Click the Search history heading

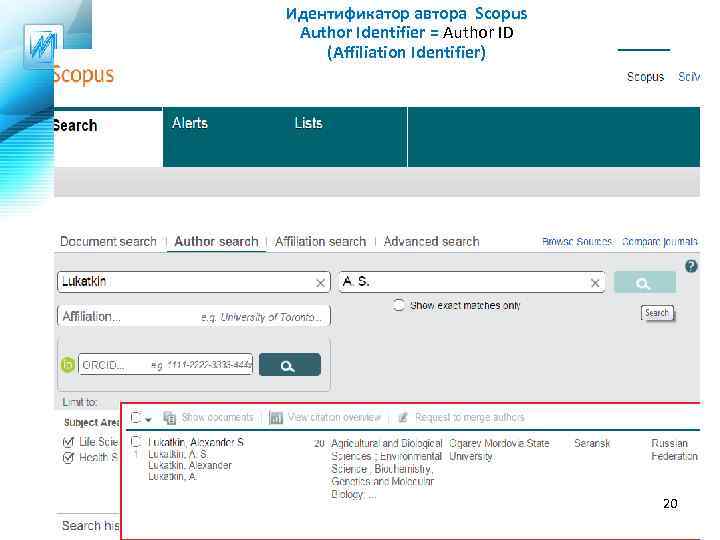pyautogui.click(x=90, y=526)
